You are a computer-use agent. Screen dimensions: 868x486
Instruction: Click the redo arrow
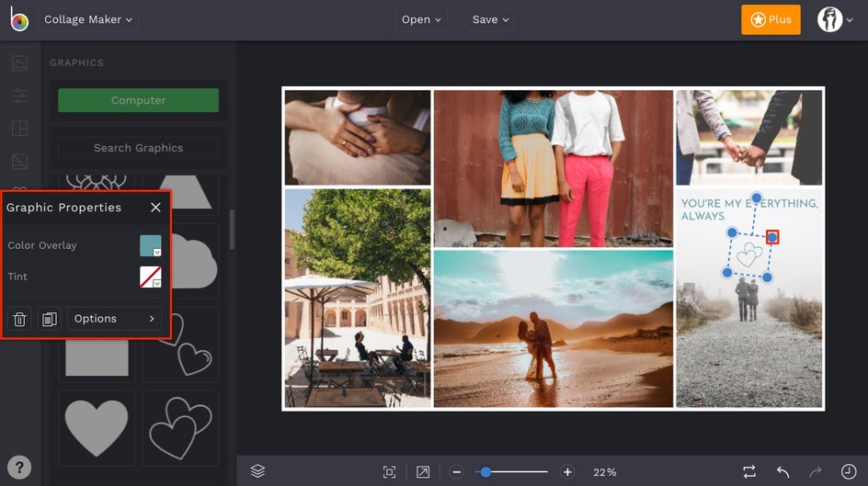tap(816, 471)
